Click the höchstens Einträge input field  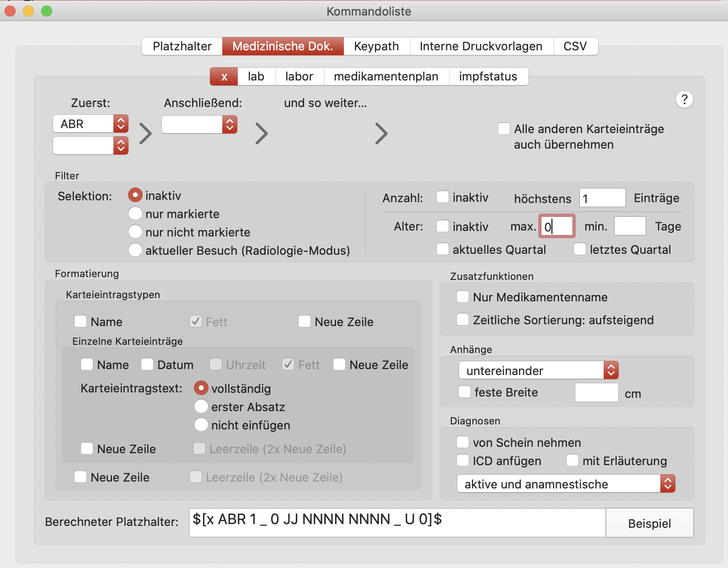click(x=603, y=198)
